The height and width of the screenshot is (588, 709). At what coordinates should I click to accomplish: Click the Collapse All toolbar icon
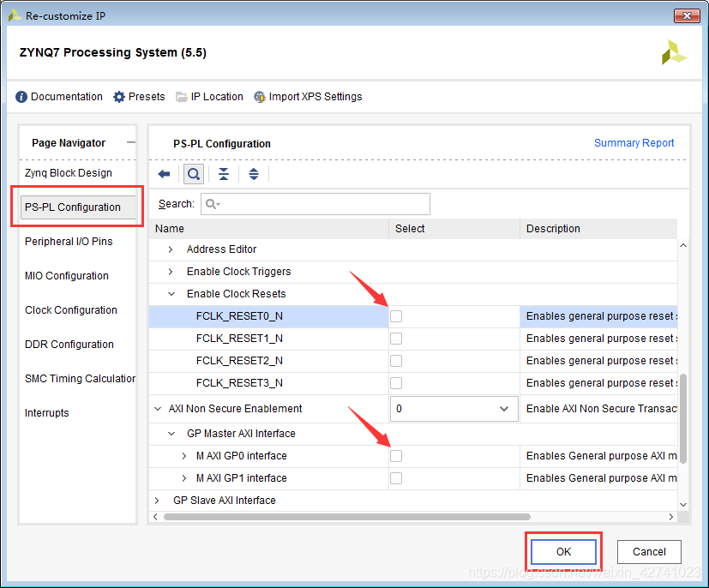[x=224, y=174]
